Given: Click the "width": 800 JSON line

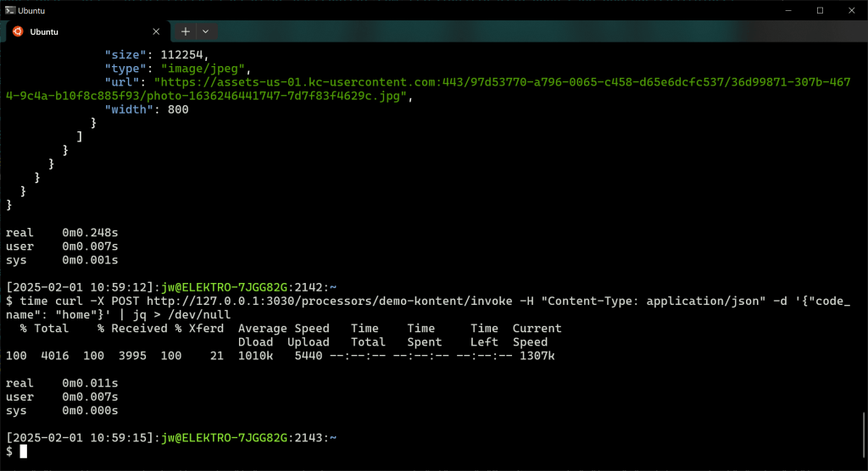Looking at the screenshot, I should pyautogui.click(x=146, y=109).
